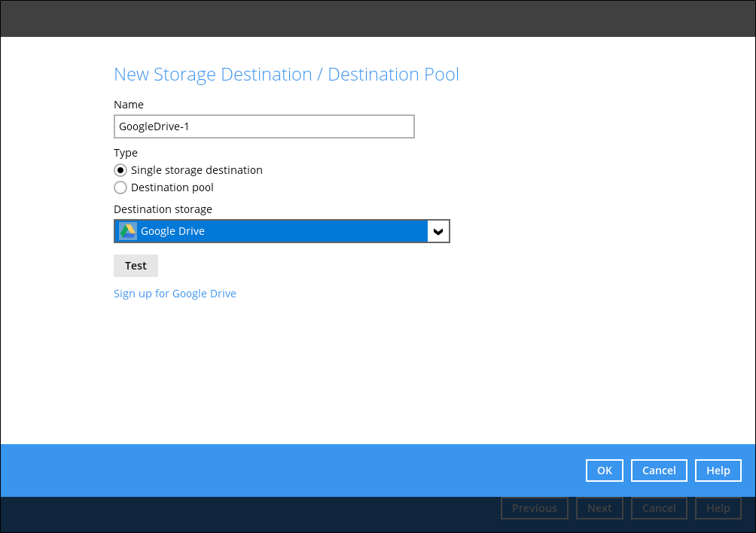Click Cancel in the blue bar
This screenshot has width=756, height=533.
tap(659, 471)
